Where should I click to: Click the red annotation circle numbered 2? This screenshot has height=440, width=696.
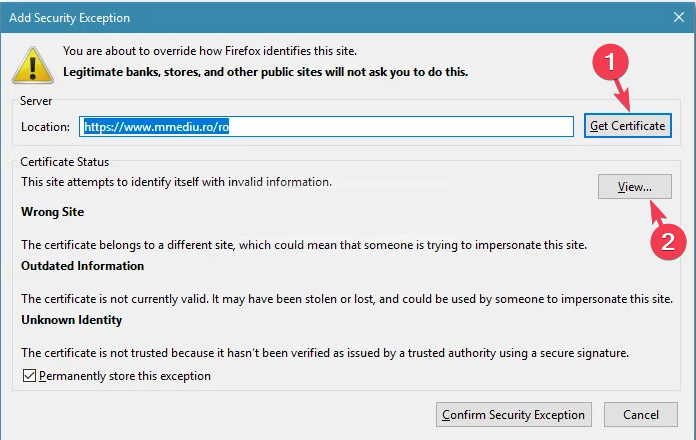668,242
